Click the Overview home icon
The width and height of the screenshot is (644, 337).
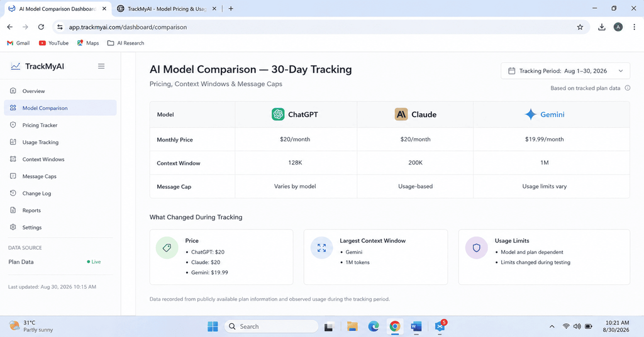coord(13,91)
